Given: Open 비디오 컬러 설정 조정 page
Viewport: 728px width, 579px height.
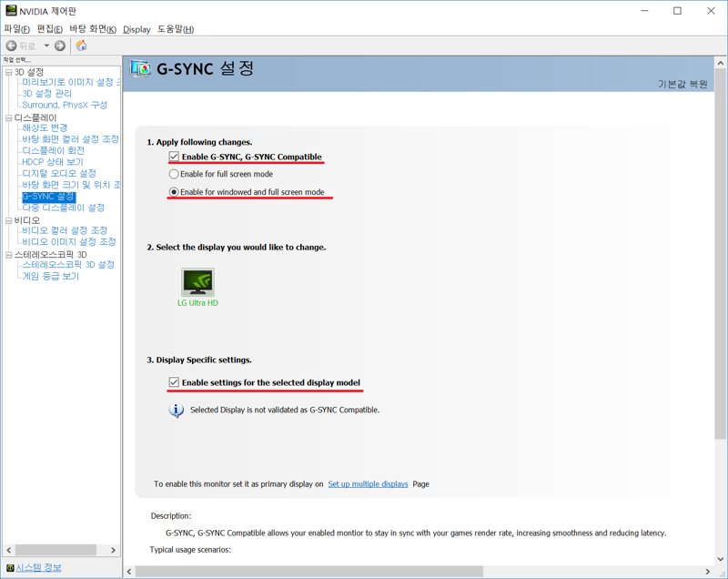Looking at the screenshot, I should click(x=65, y=230).
